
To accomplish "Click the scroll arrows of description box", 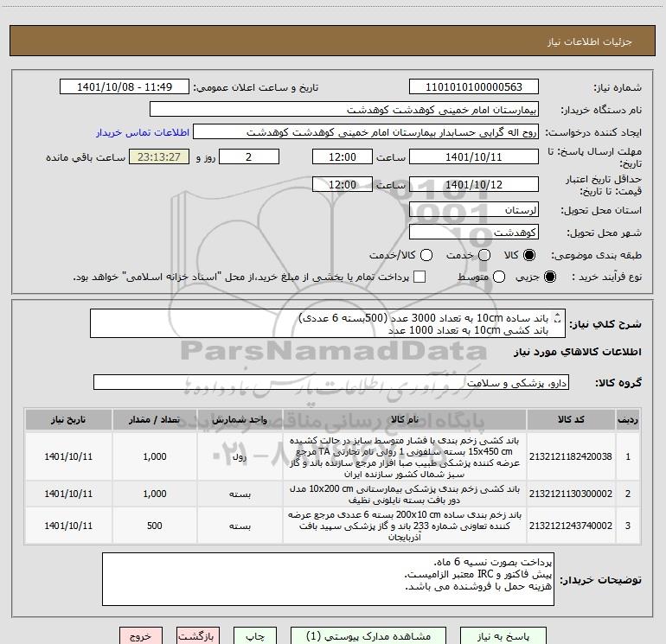I will (x=558, y=317).
